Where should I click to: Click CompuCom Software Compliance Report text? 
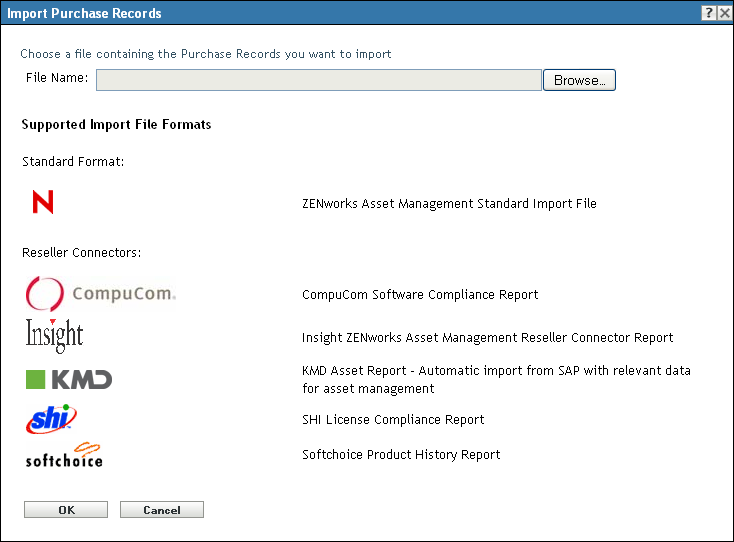420,295
